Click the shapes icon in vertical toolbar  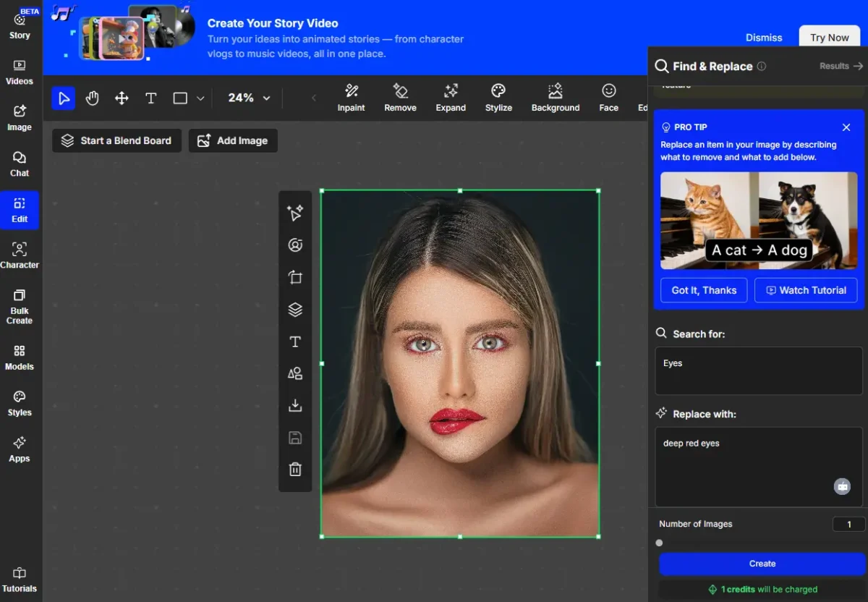click(295, 373)
